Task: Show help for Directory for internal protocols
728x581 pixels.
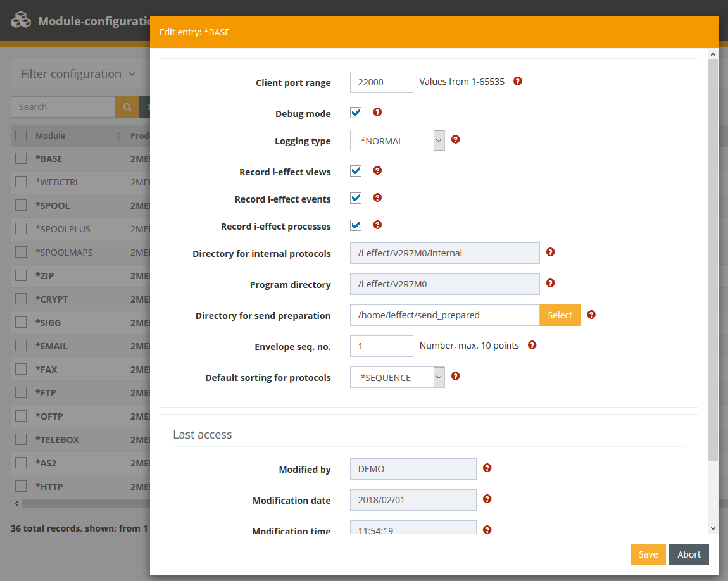Action: [550, 252]
